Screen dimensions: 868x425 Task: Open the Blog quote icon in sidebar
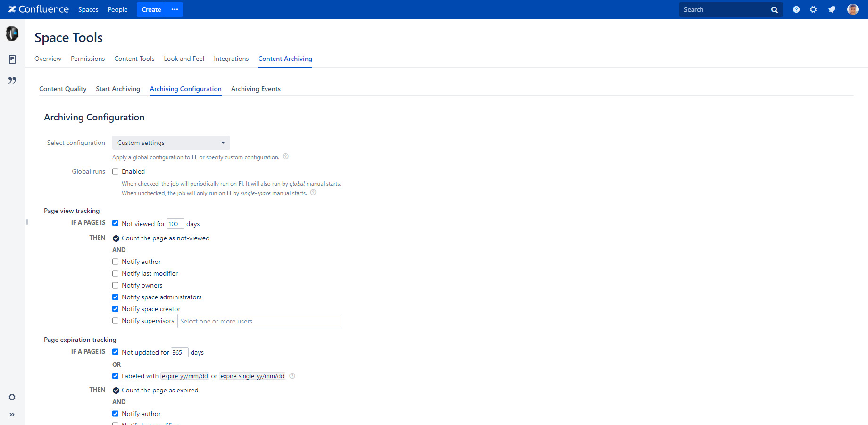(x=12, y=80)
